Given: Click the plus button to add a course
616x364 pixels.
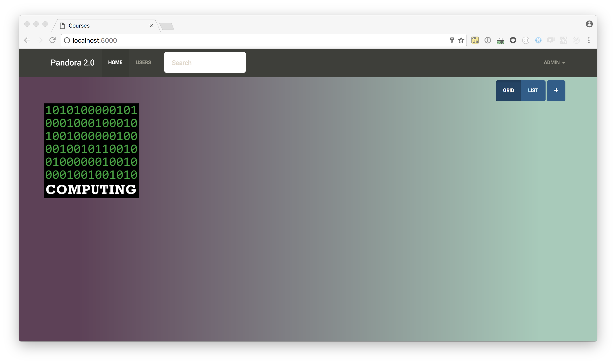Looking at the screenshot, I should coord(556,91).
